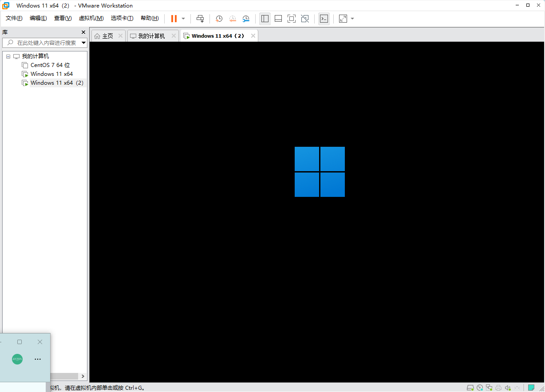This screenshot has height=392, width=545.
Task: Click the stretch guest display icon
Action: [x=343, y=19]
